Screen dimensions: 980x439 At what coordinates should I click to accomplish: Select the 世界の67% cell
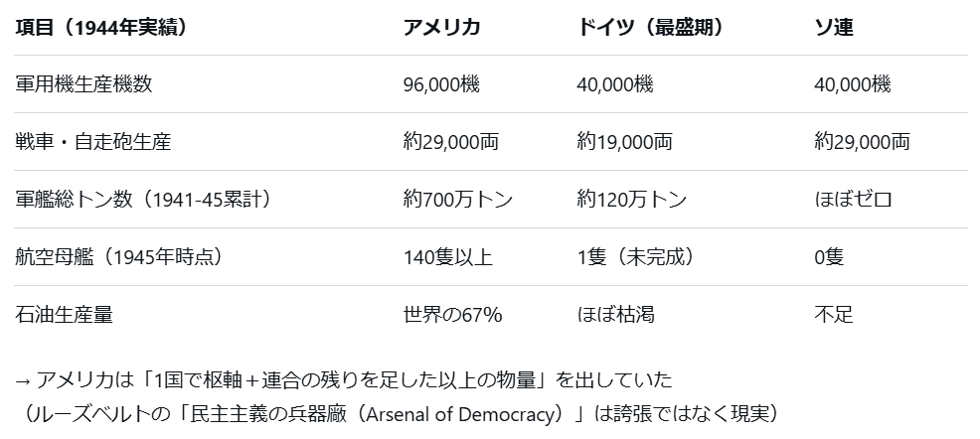(452, 315)
